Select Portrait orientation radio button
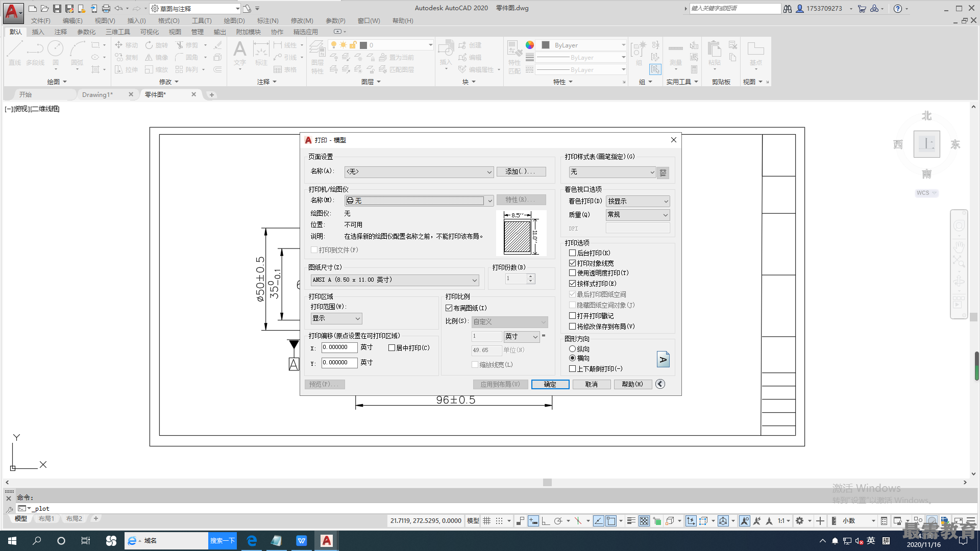 573,349
